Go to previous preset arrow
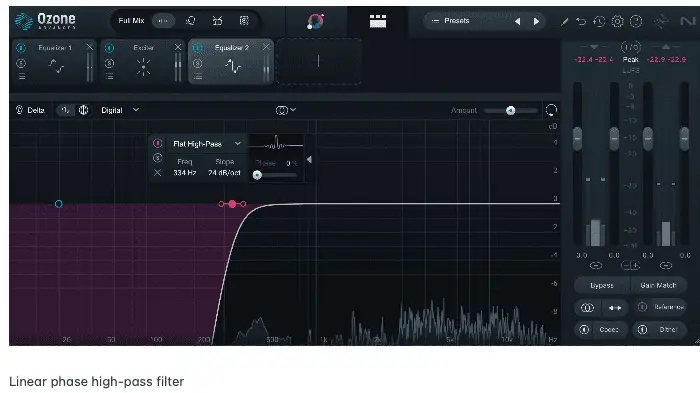 point(517,21)
